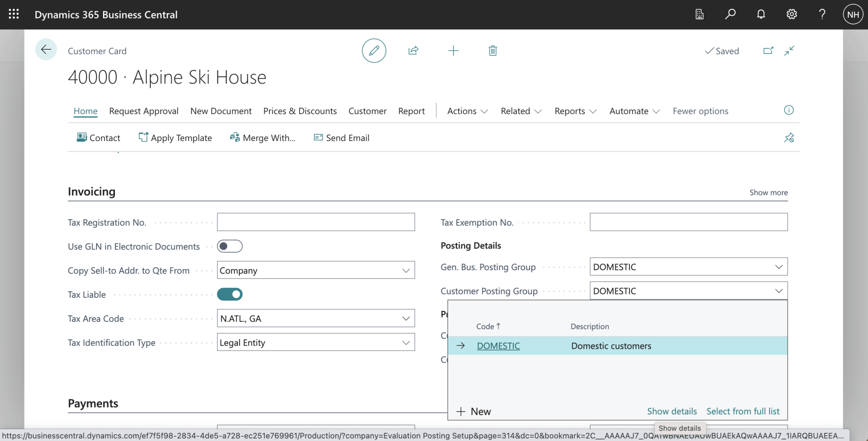Open the Tax Identification Type dropdown
The height and width of the screenshot is (441, 868).
pos(406,343)
